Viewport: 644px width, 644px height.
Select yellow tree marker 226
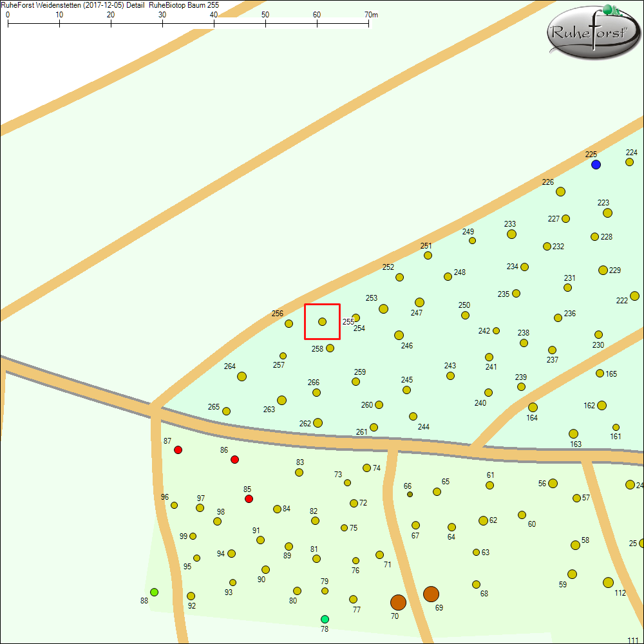pos(560,191)
